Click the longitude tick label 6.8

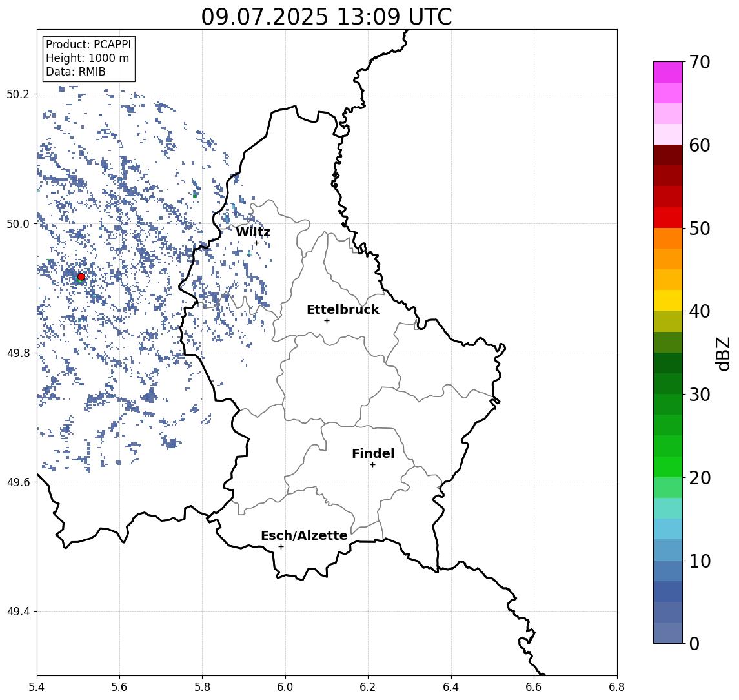click(617, 687)
